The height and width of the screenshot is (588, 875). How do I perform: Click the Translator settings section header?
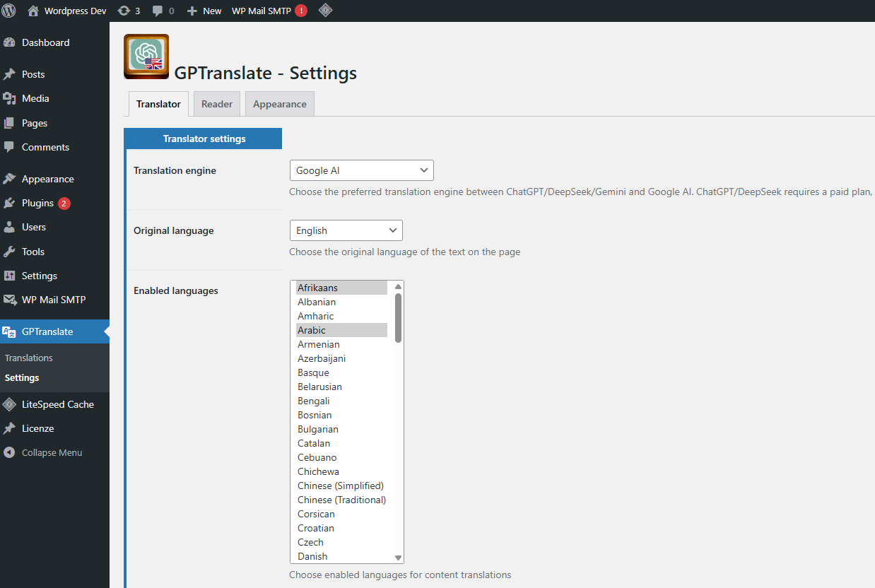pyautogui.click(x=204, y=139)
